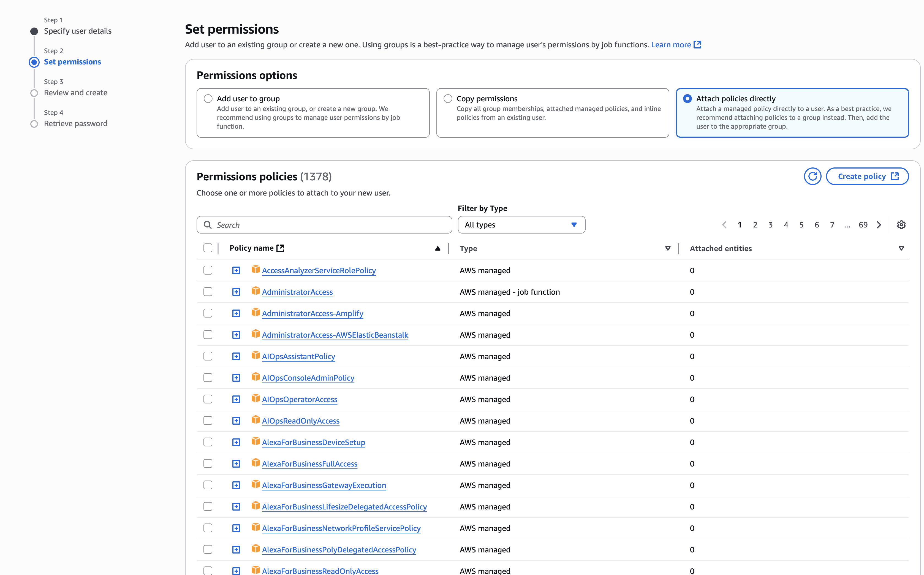Go to page 7 of policies
The image size is (924, 575).
pyautogui.click(x=832, y=225)
